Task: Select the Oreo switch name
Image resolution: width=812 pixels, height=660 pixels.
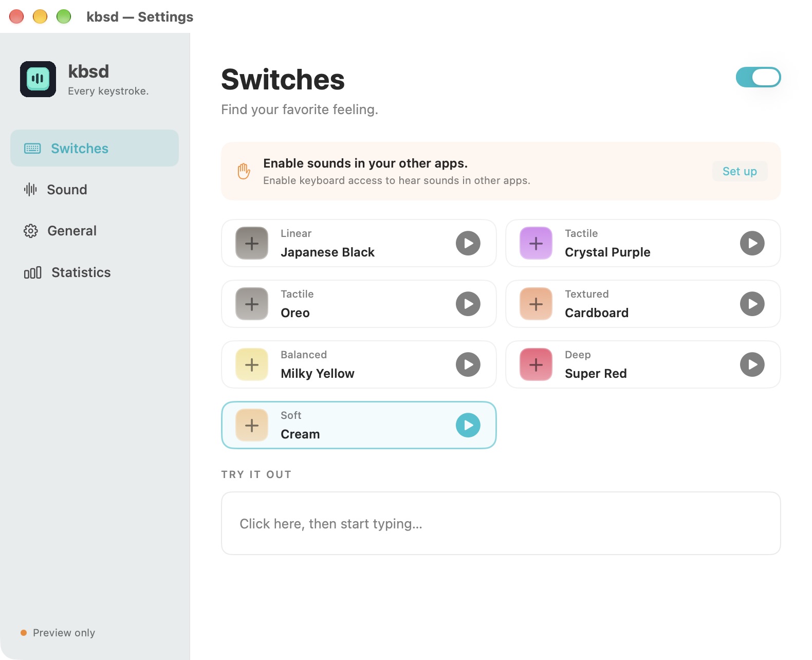Action: coord(295,313)
